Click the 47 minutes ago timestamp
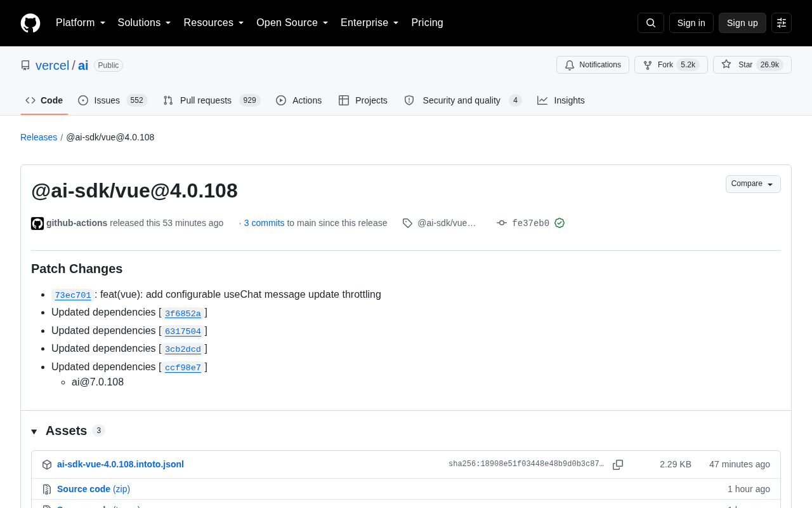The width and height of the screenshot is (812, 508). click(x=740, y=464)
